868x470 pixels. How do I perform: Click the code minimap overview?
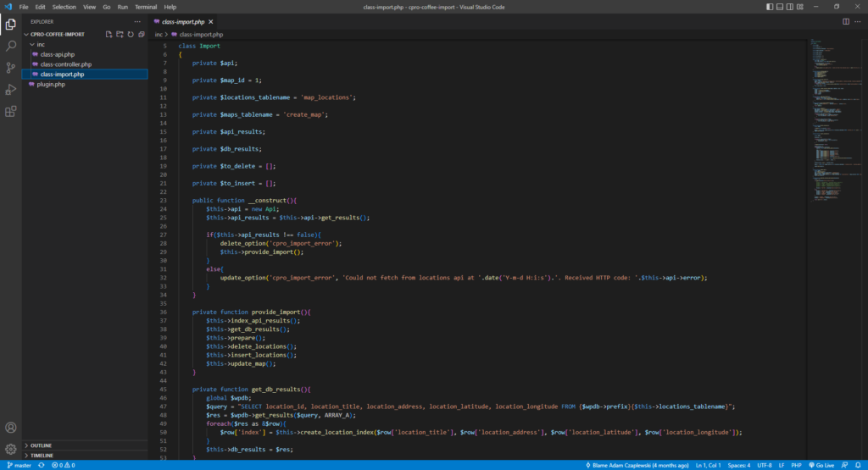[836, 119]
